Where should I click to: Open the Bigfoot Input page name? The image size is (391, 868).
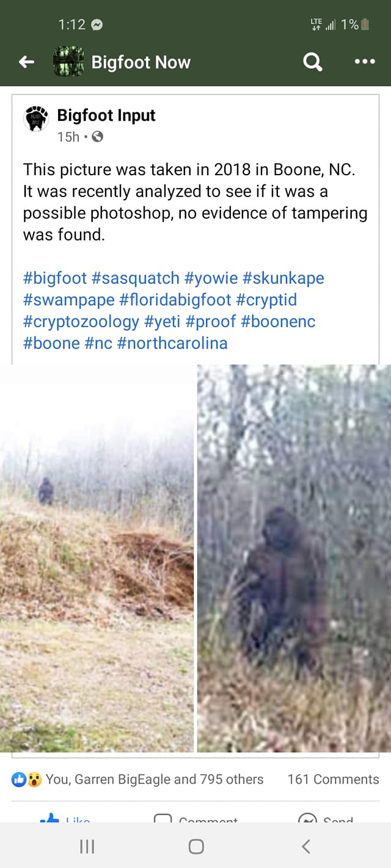pyautogui.click(x=106, y=115)
